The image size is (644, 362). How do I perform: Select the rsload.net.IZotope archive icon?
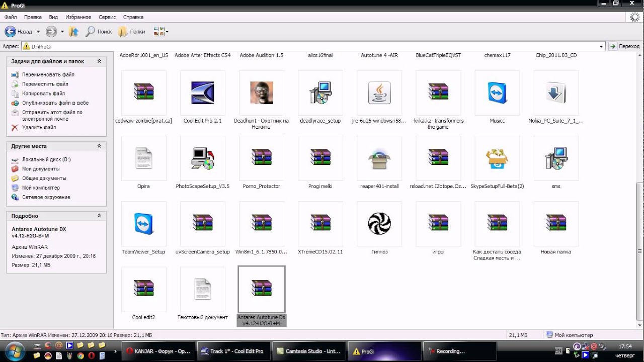[x=438, y=158]
